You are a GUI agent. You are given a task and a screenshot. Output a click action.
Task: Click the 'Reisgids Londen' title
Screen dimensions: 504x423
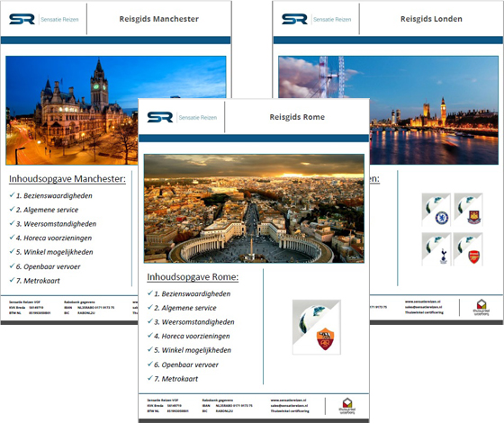431,19
